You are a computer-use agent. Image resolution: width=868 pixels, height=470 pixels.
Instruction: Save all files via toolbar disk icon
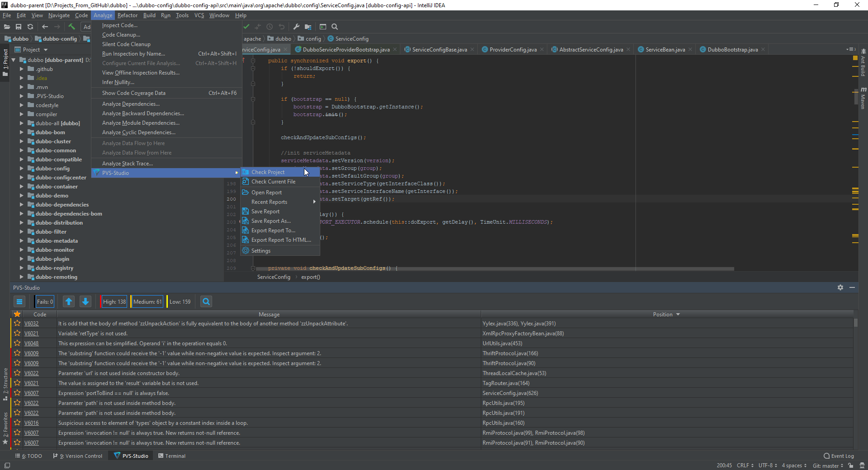pyautogui.click(x=19, y=27)
